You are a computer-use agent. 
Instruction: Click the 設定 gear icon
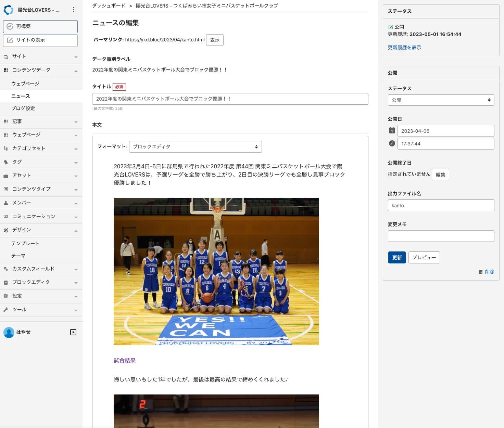(x=6, y=296)
